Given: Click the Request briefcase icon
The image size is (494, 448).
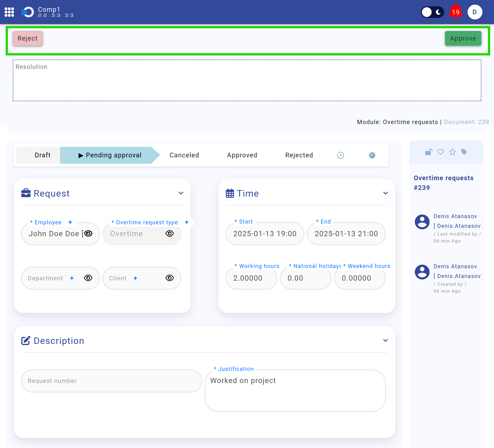Looking at the screenshot, I should 26,193.
